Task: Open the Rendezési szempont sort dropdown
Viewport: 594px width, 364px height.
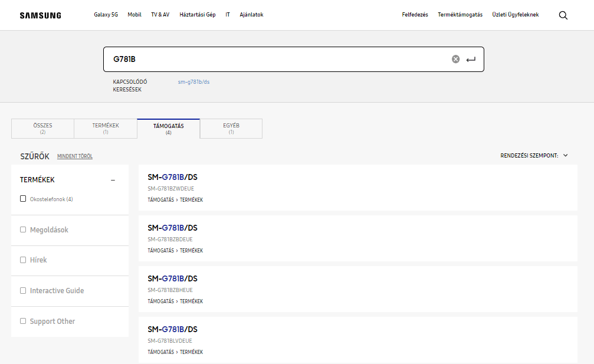Action: click(x=534, y=156)
